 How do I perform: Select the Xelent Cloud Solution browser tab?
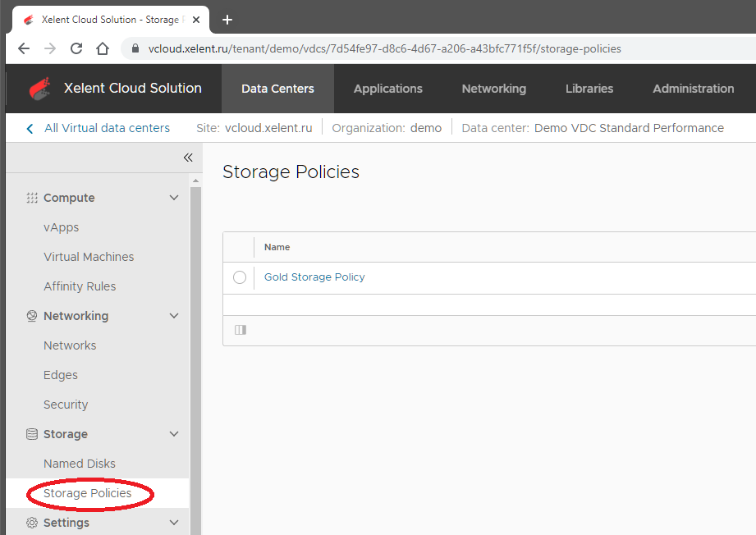(111, 20)
